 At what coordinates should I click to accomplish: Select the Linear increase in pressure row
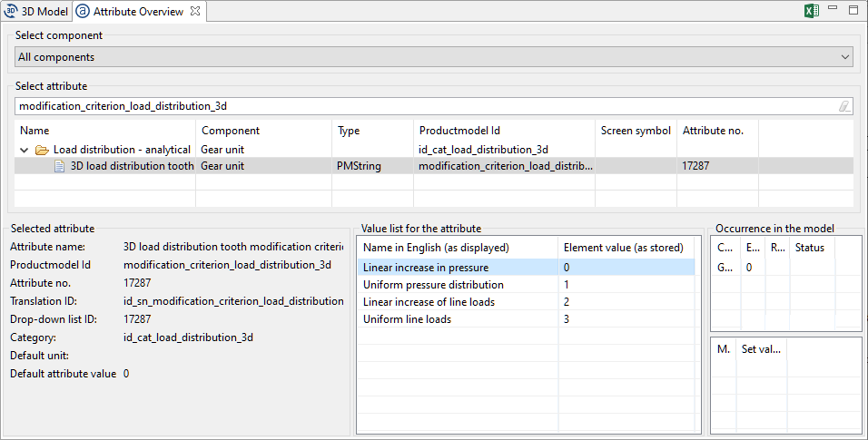tap(425, 268)
